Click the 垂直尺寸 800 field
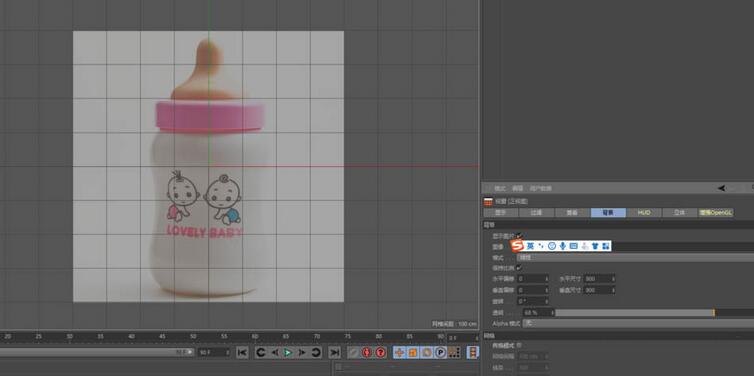The width and height of the screenshot is (754, 376). pyautogui.click(x=599, y=290)
